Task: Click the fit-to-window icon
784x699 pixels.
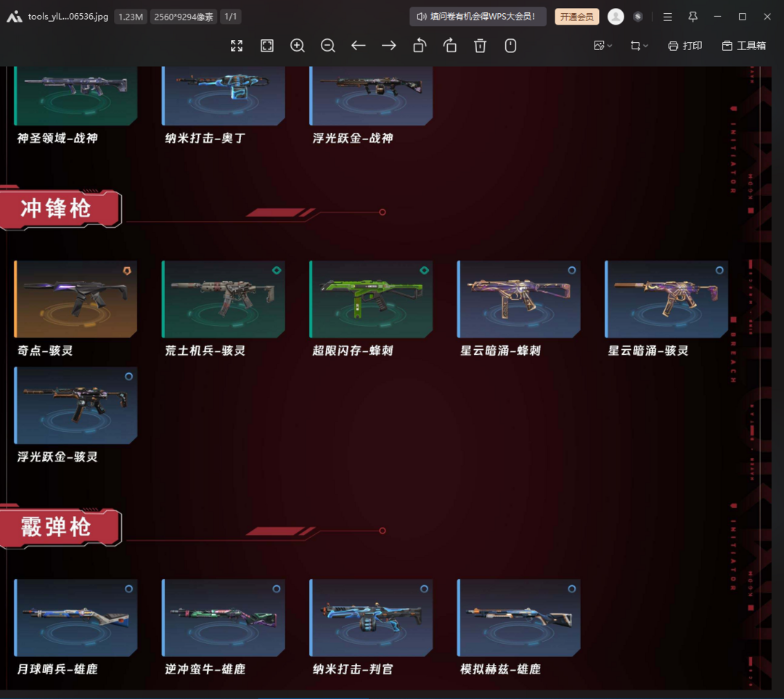Action: coord(267,46)
